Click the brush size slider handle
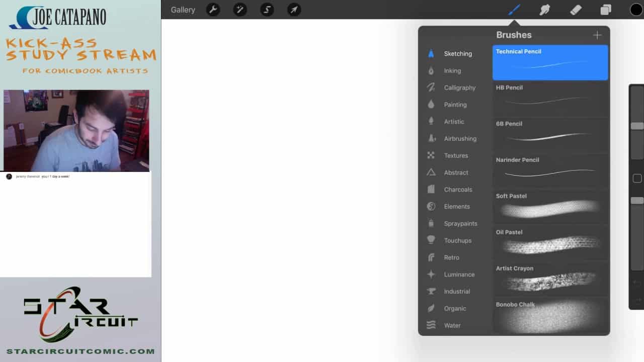The width and height of the screenshot is (644, 362). (637, 126)
